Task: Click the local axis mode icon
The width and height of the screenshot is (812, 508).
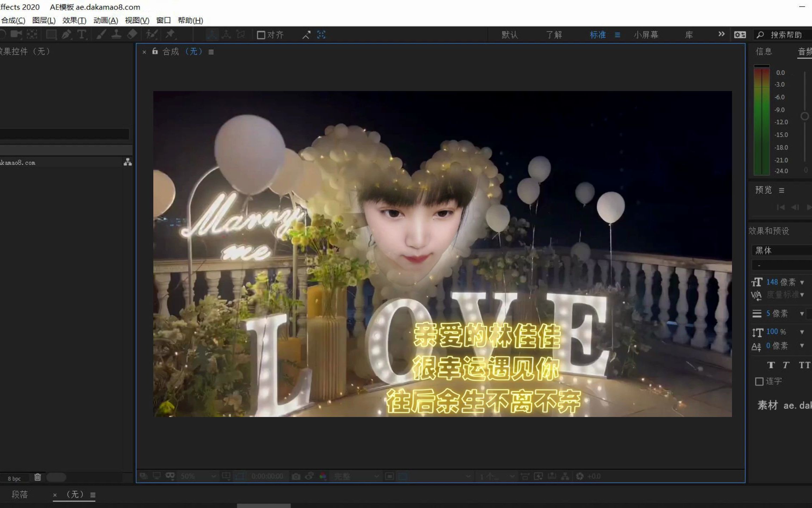Action: (212, 35)
